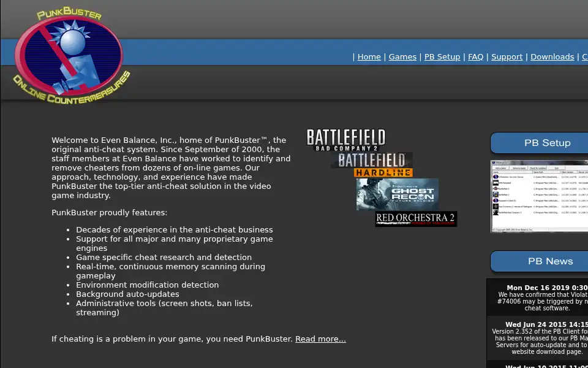The height and width of the screenshot is (368, 588).
Task: Open the PB Setup nav link
Action: (442, 56)
